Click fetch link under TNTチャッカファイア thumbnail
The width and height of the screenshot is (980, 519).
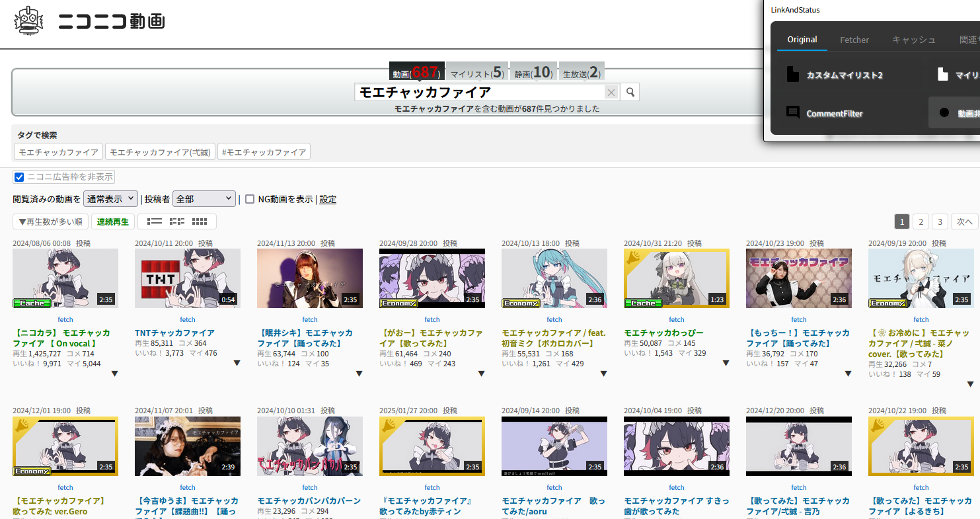click(188, 320)
